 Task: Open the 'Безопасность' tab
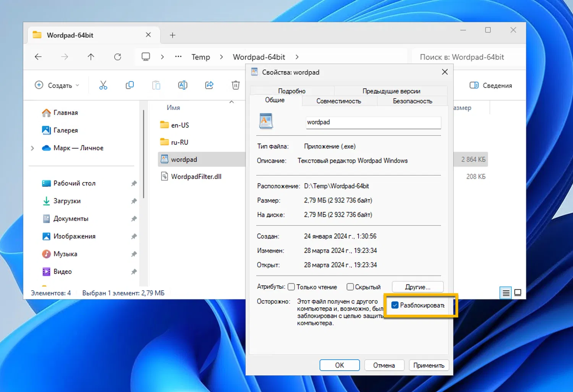412,101
